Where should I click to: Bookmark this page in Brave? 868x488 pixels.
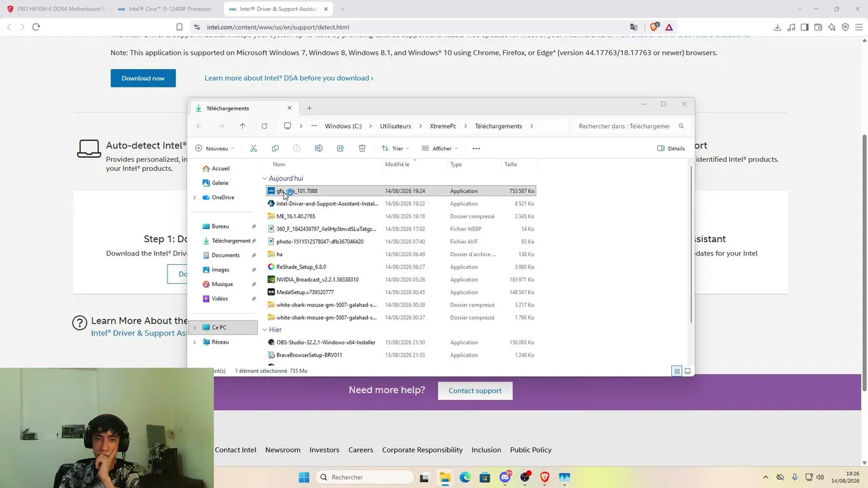179,27
